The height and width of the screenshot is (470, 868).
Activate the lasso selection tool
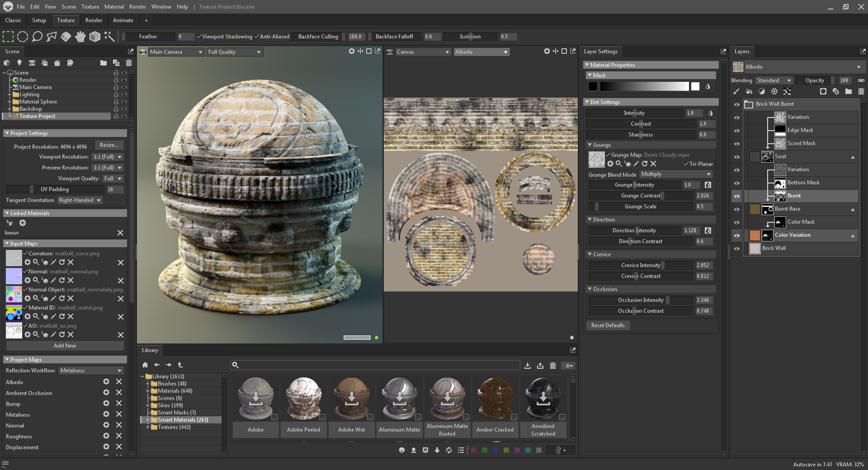pos(38,37)
